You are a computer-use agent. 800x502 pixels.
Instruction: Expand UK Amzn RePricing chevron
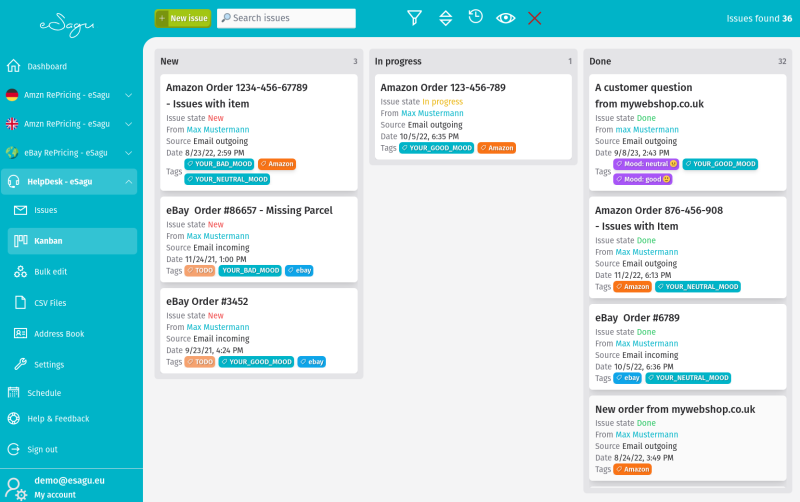tap(129, 124)
